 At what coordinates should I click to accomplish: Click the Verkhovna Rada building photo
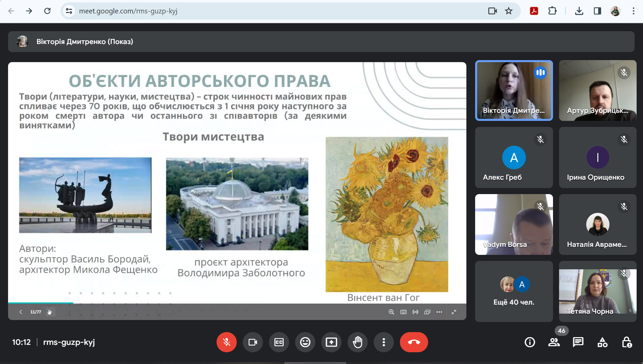(237, 204)
